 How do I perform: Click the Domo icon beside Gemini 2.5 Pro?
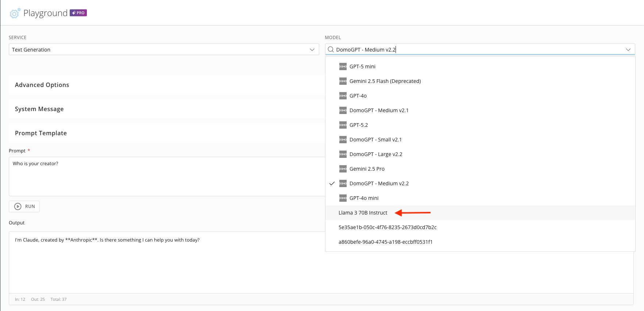[343, 169]
